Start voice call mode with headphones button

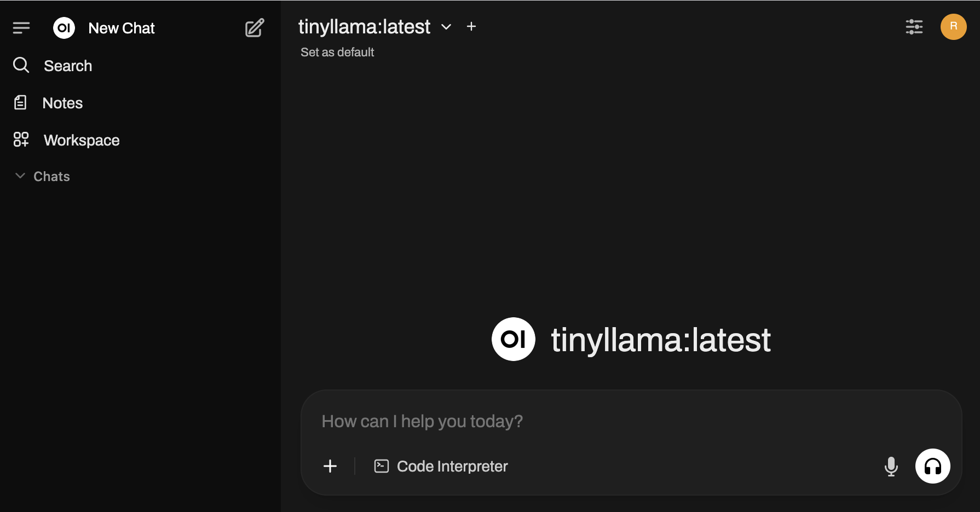click(932, 466)
